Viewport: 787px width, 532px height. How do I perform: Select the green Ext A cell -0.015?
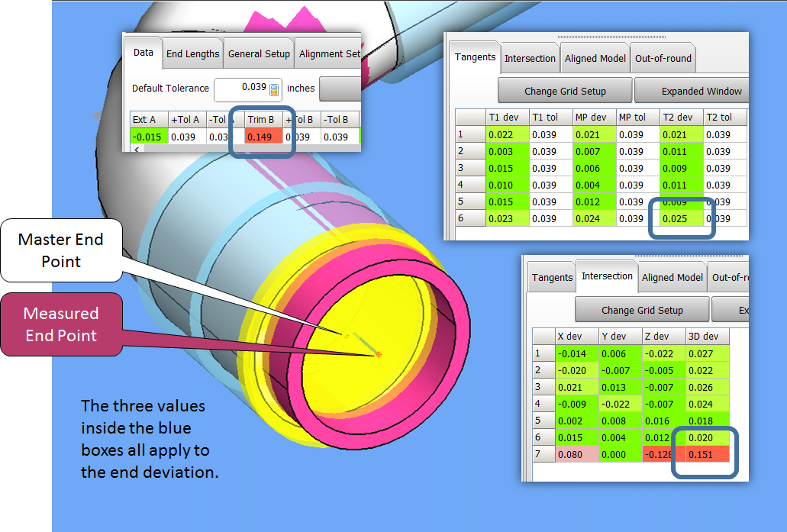148,137
